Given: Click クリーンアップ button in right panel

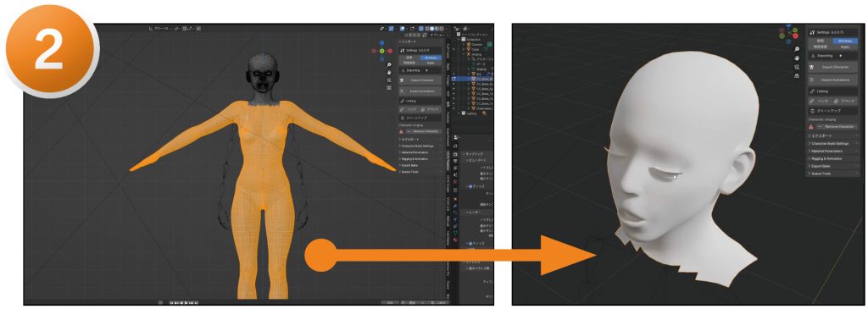Looking at the screenshot, I should click(x=832, y=111).
